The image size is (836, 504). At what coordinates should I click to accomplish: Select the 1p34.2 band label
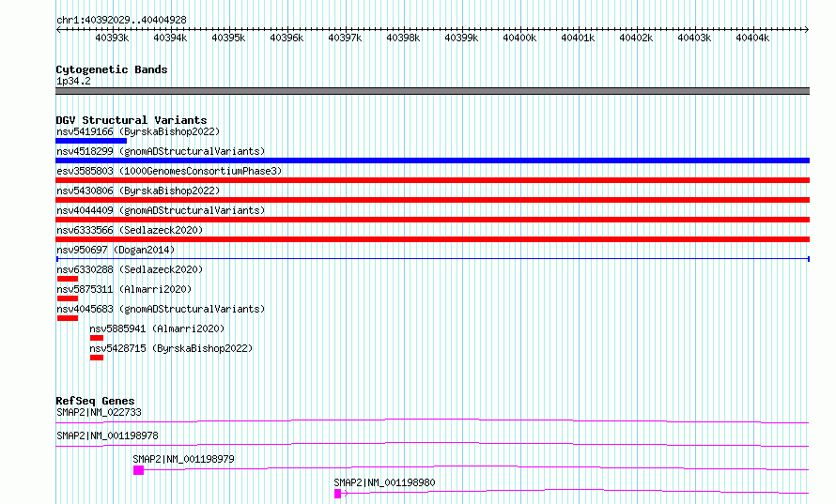click(x=73, y=81)
